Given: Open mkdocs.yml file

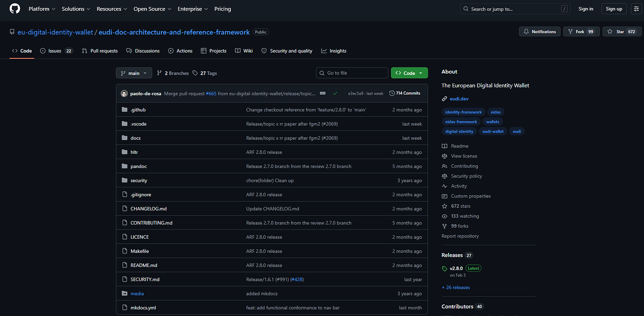Looking at the screenshot, I should (x=143, y=308).
